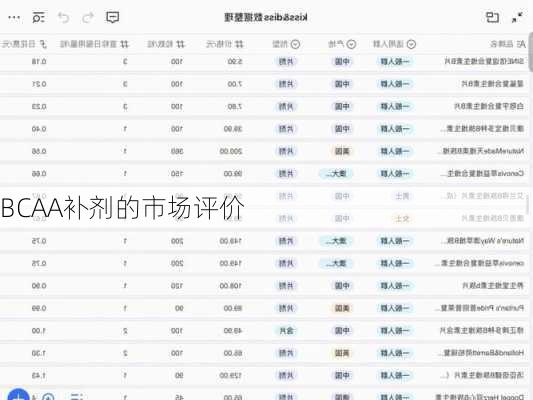Viewport: 533px width, 400px height.
Task: Click the 含片 tag in the 49.90 row
Action: 286,331
